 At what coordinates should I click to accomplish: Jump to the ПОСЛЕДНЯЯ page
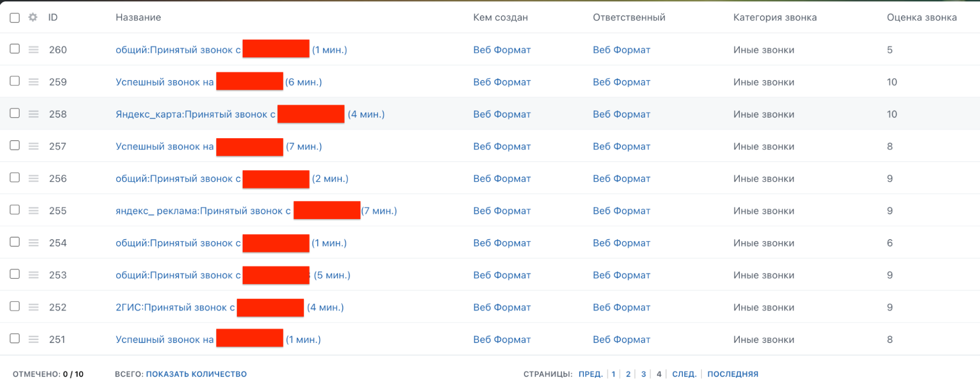click(732, 374)
